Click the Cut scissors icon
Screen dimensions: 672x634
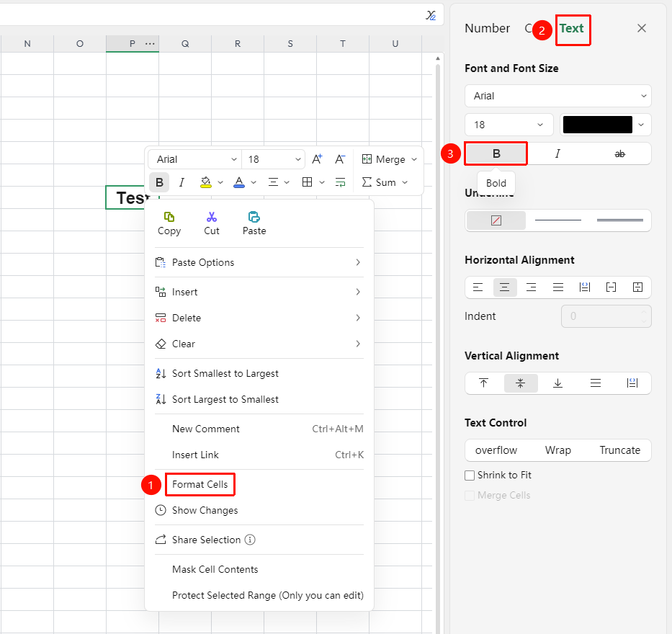[211, 217]
